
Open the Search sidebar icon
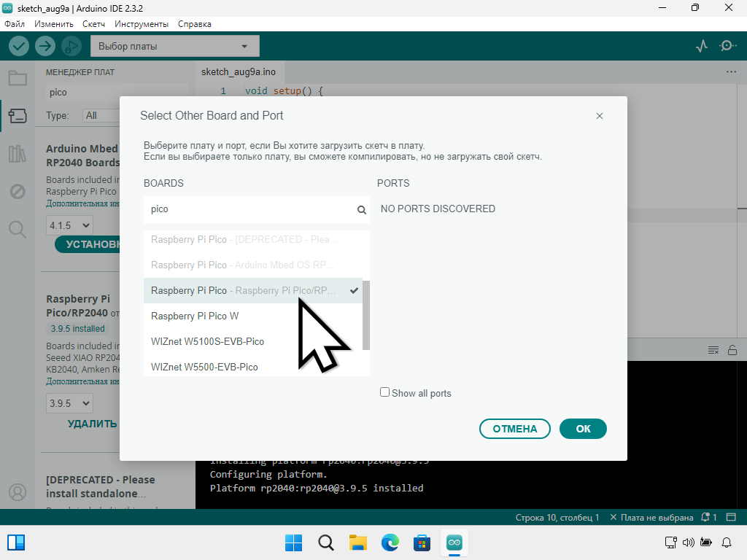[18, 230]
